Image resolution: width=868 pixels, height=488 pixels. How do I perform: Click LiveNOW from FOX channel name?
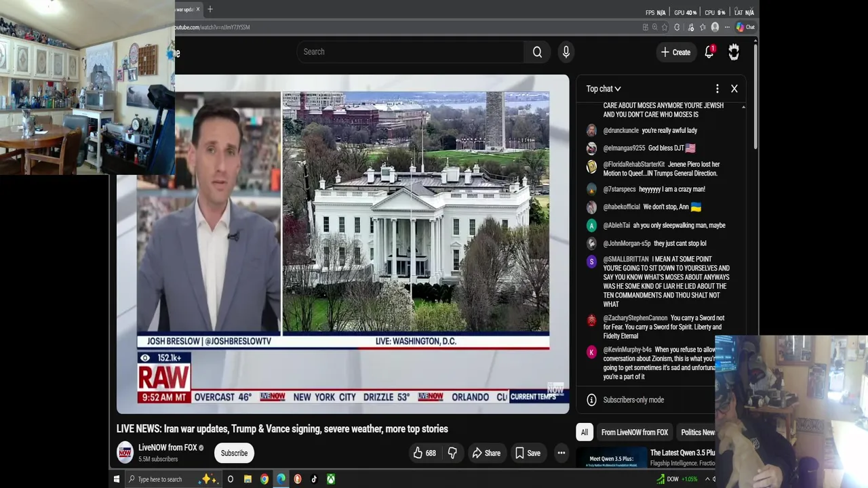[167, 447]
